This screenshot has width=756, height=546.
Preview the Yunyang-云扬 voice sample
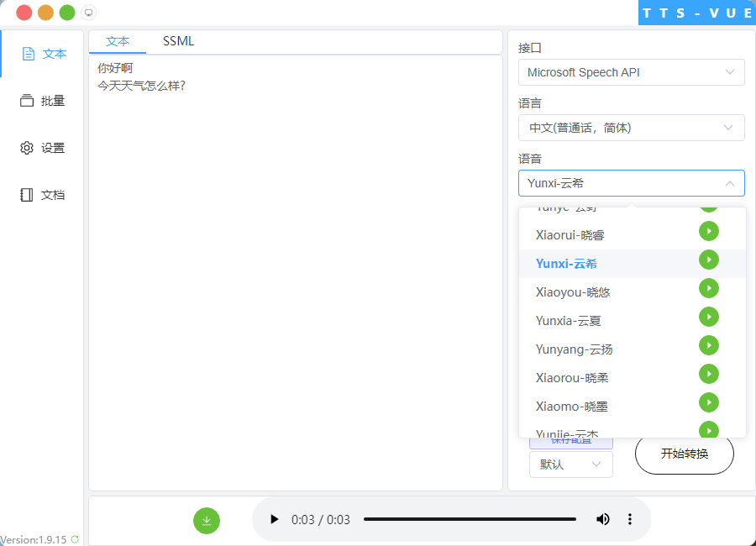[709, 345]
